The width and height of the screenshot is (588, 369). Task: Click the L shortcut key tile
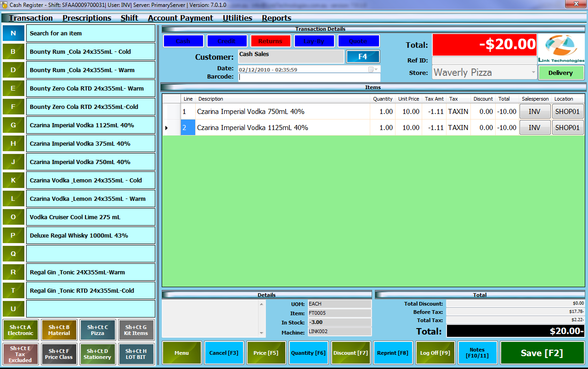pyautogui.click(x=13, y=199)
